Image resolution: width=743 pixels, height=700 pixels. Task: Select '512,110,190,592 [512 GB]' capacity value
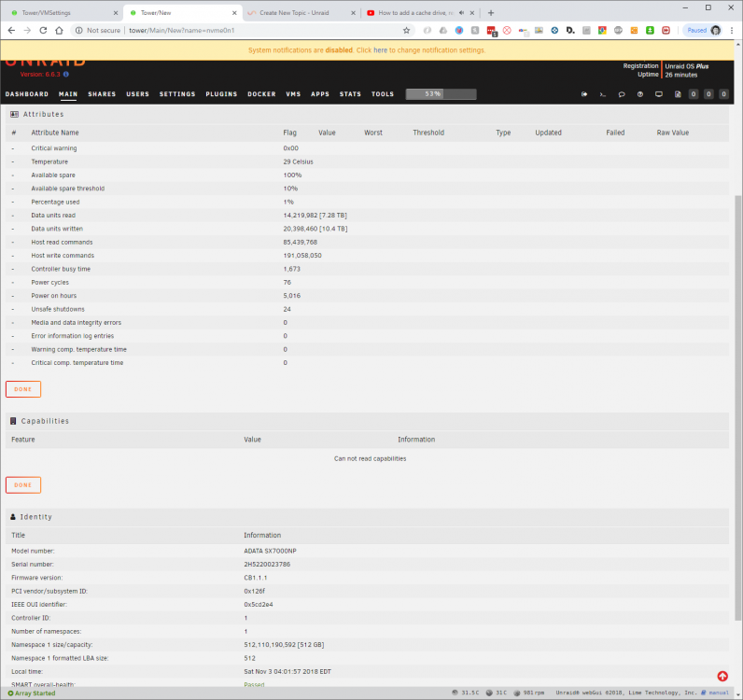(x=284, y=645)
